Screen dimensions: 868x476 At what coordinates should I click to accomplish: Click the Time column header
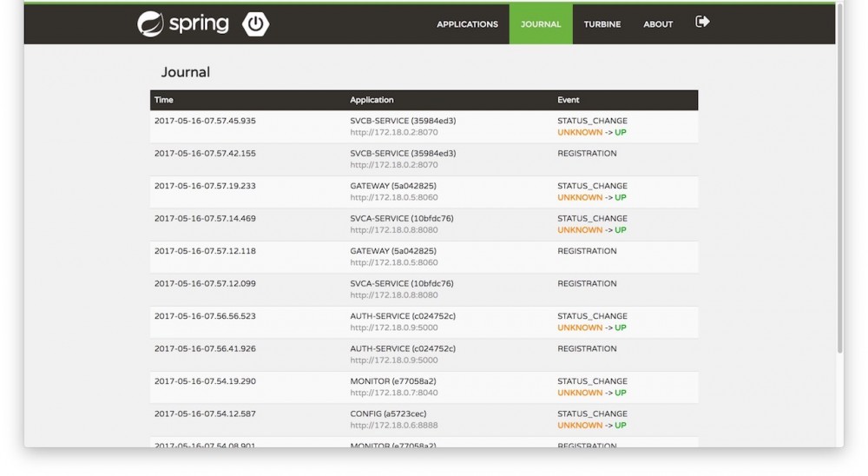click(164, 100)
